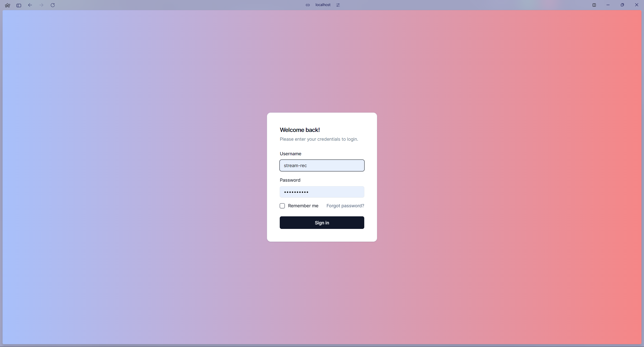Click the Remember me label text
The height and width of the screenshot is (347, 644).
coord(303,206)
